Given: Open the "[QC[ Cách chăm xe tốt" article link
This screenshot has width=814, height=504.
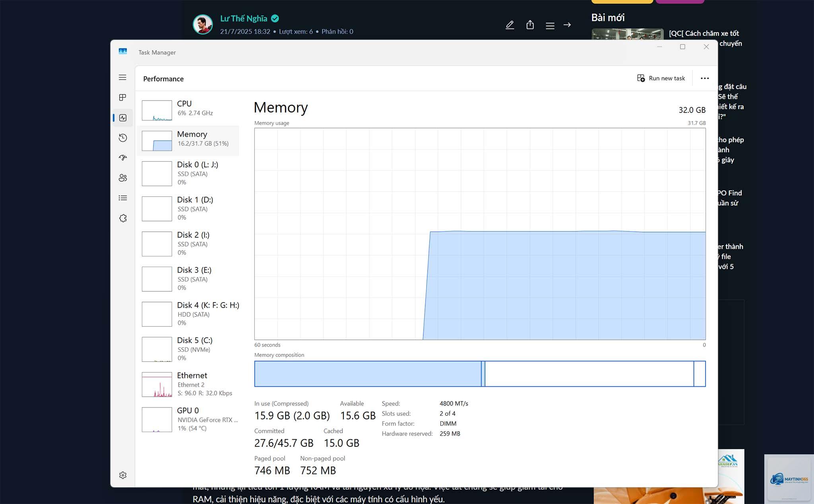Looking at the screenshot, I should [x=704, y=33].
